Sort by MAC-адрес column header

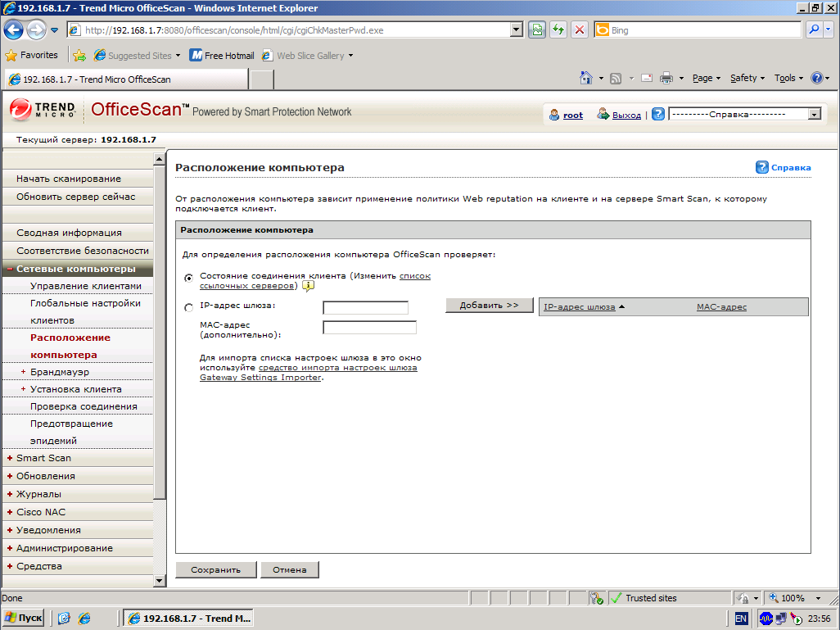click(721, 307)
